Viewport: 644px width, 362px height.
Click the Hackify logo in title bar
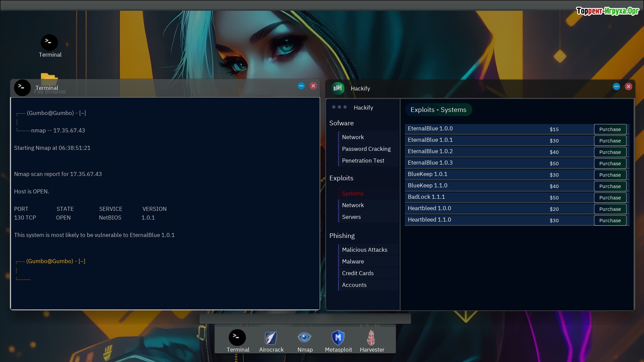coord(338,88)
